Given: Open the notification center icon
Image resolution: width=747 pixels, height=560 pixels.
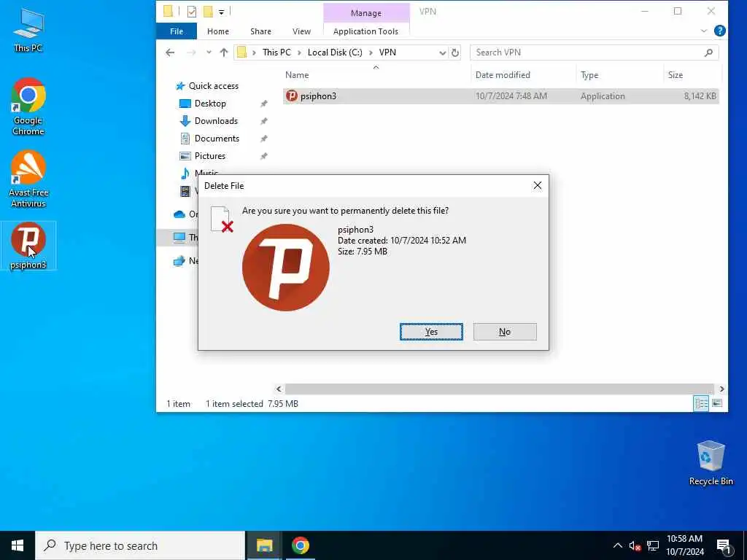Looking at the screenshot, I should pos(724,546).
